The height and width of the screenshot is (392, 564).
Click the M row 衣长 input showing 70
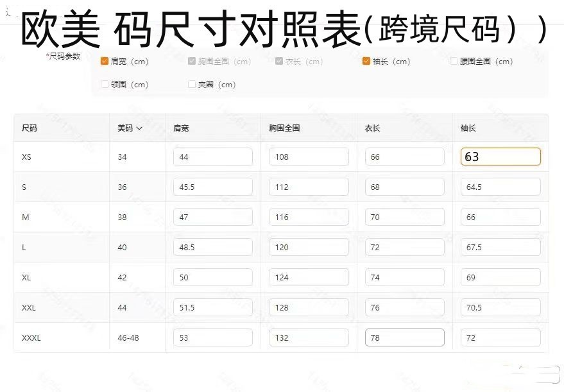click(x=404, y=216)
